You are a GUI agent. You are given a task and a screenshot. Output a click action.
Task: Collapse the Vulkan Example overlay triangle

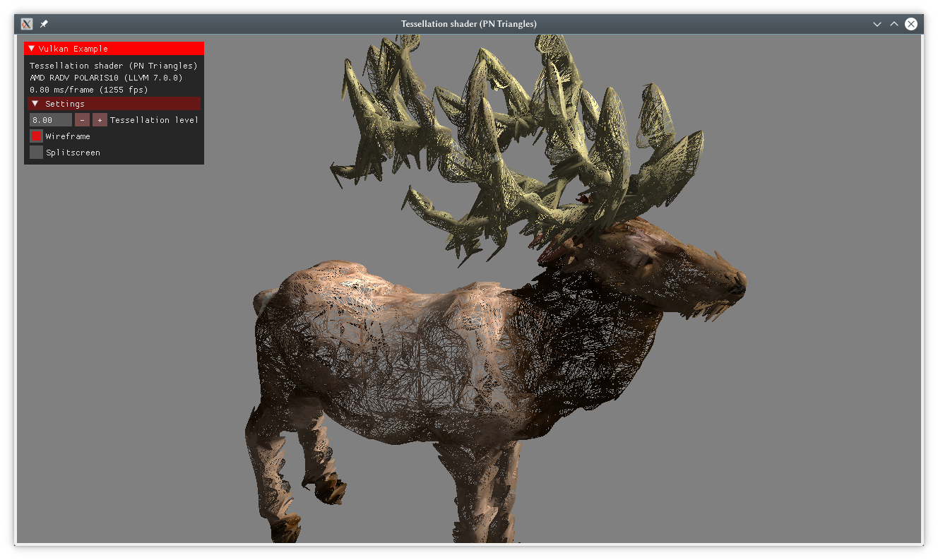pyautogui.click(x=32, y=49)
